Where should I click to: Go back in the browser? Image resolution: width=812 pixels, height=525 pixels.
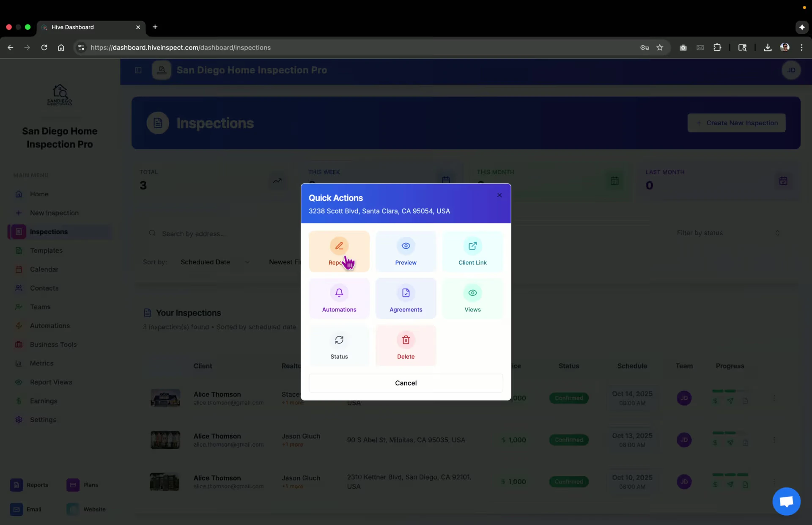11,47
